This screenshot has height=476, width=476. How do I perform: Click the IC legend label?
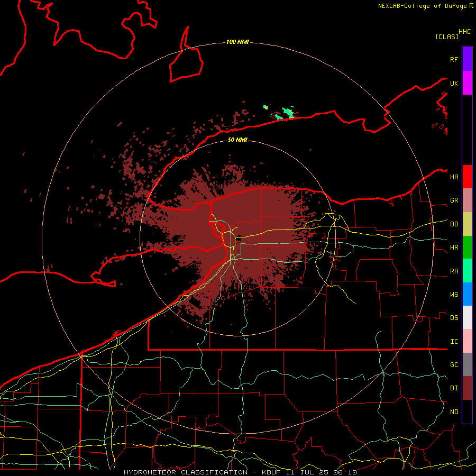click(x=454, y=342)
